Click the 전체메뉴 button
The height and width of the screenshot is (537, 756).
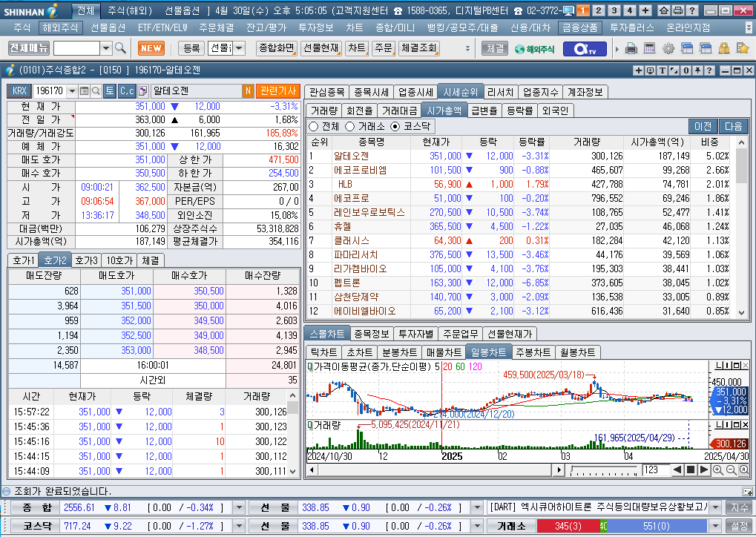tap(29, 47)
